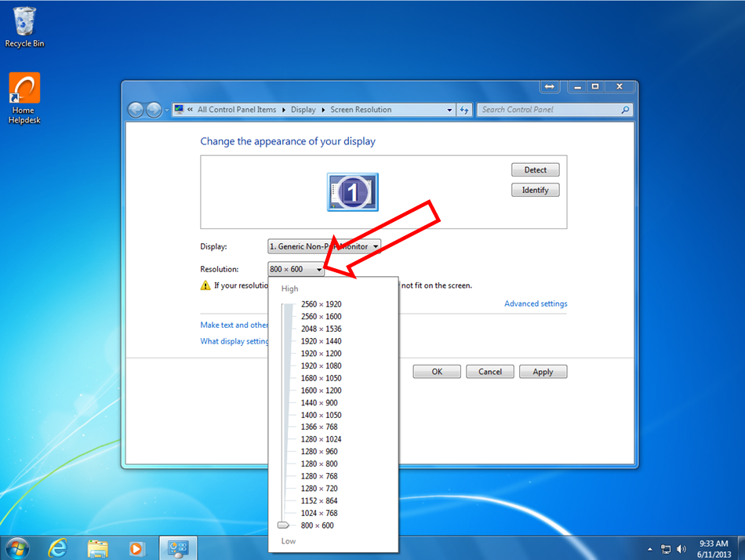Open the Start menu

[x=16, y=547]
